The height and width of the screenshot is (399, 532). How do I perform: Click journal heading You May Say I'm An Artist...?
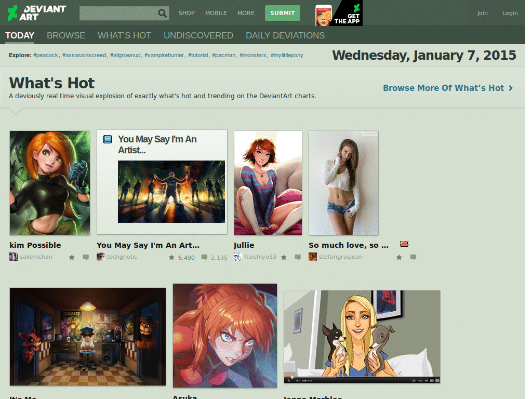point(157,144)
